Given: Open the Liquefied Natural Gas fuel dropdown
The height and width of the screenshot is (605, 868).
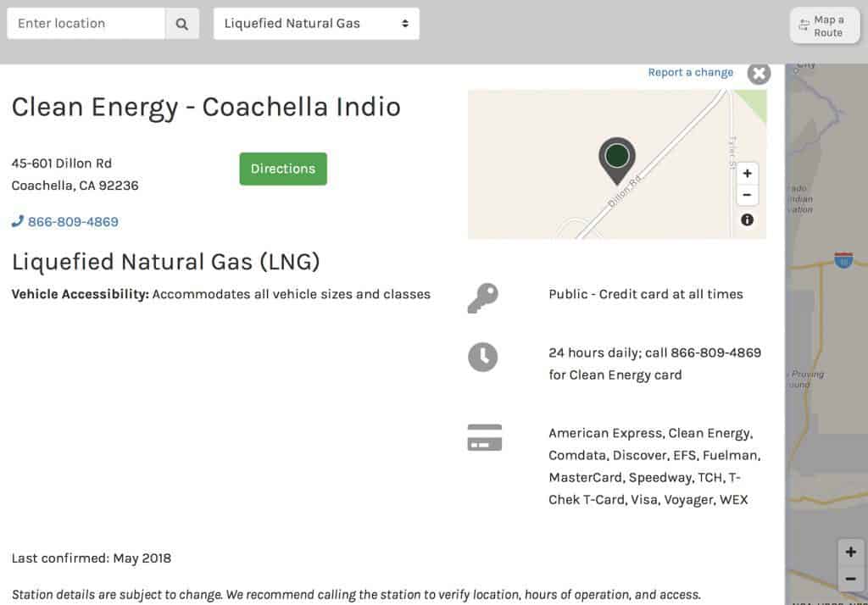Looking at the screenshot, I should click(x=316, y=23).
